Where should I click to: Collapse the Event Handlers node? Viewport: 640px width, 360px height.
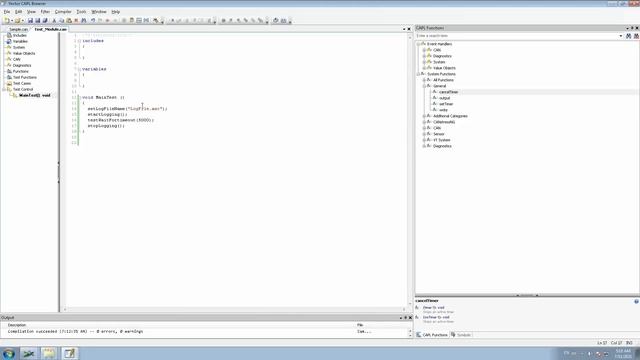point(418,44)
